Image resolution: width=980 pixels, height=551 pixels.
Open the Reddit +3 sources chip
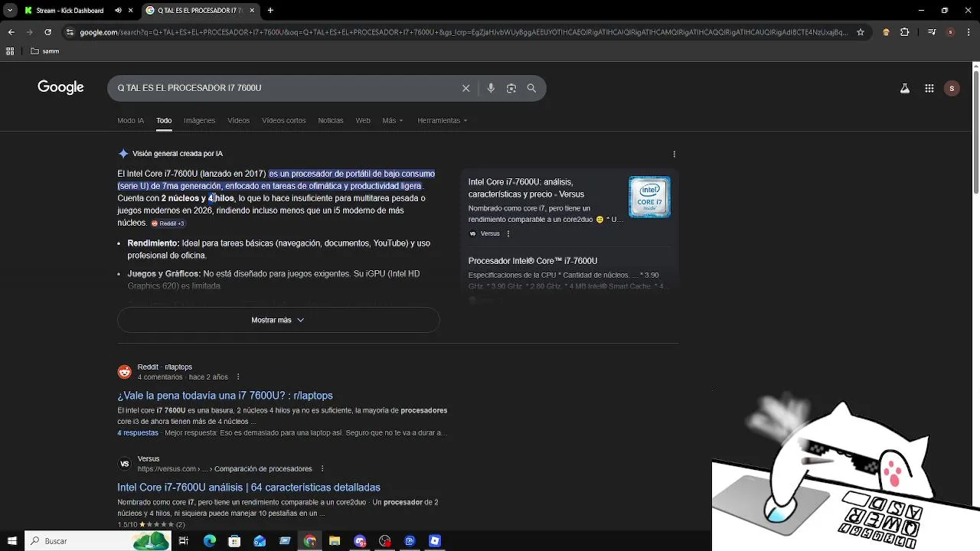(x=168, y=223)
